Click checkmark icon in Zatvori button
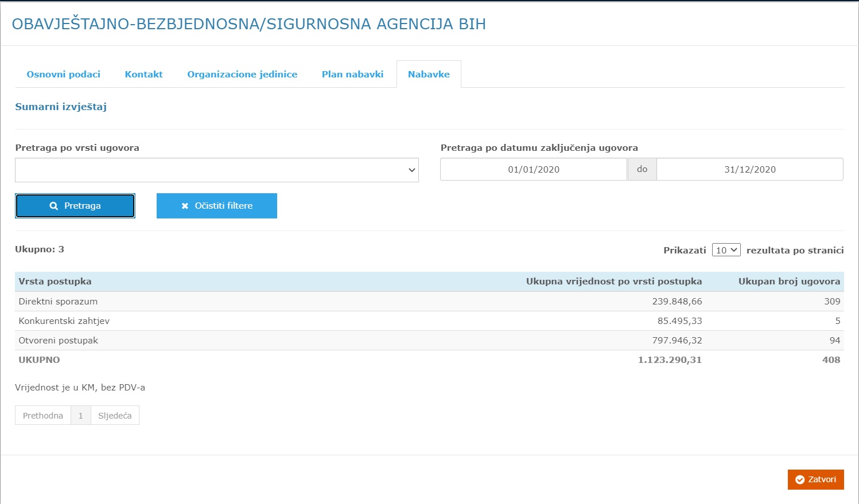This screenshot has width=859, height=504. [800, 480]
